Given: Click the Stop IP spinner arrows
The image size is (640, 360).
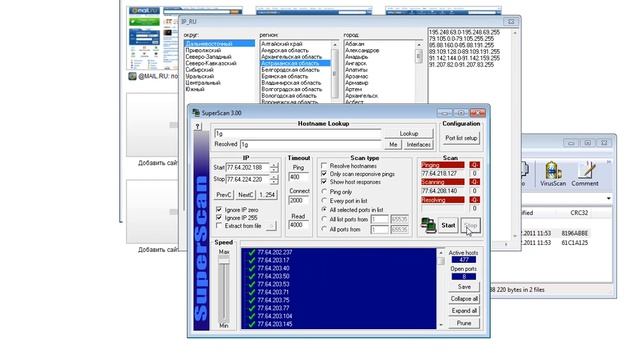Looking at the screenshot, I should pyautogui.click(x=274, y=179).
